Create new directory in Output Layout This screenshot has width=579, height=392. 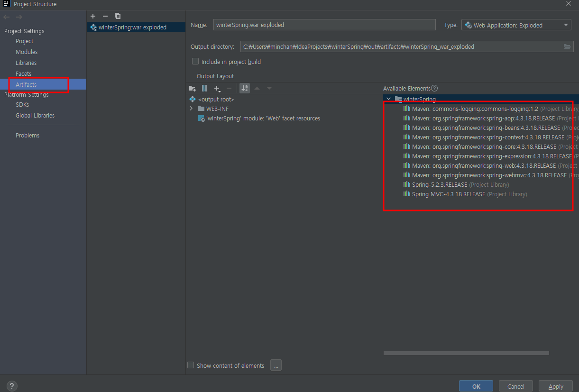pos(193,88)
